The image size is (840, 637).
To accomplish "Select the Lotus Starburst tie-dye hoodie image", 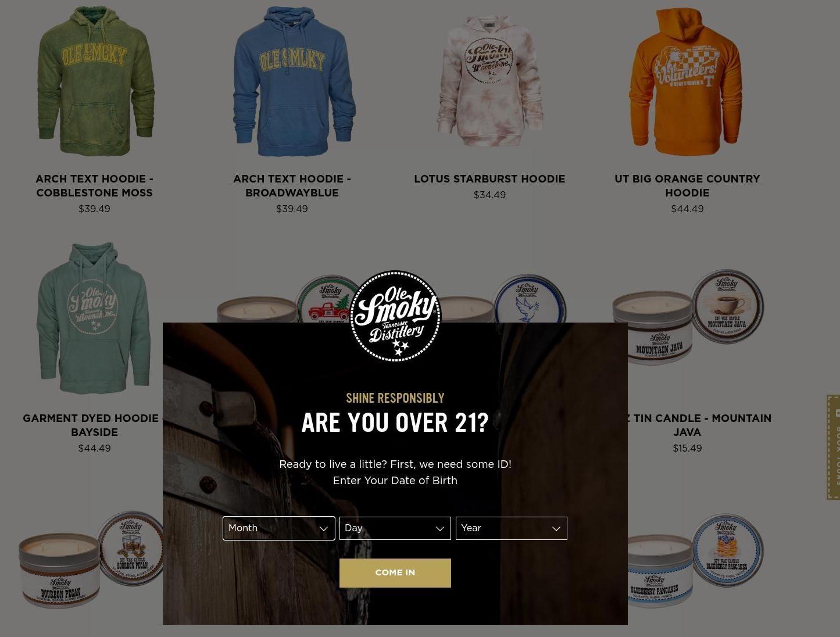I will pos(489,81).
